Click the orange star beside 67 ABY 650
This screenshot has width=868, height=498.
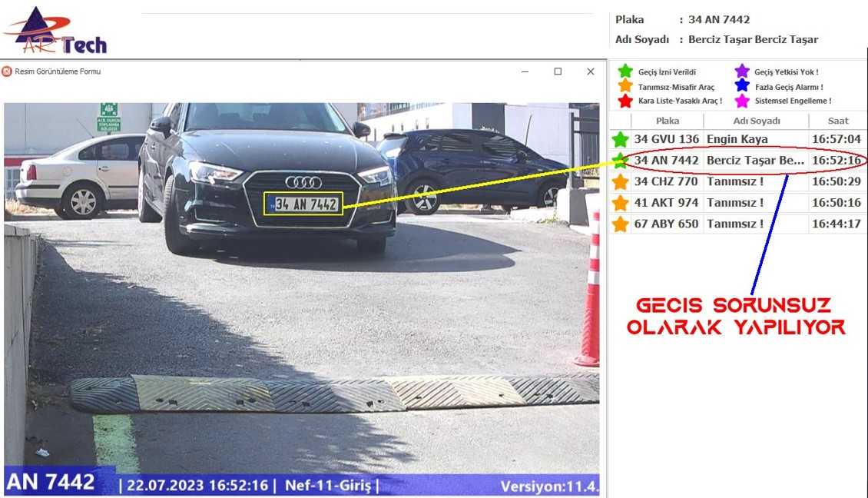click(621, 224)
